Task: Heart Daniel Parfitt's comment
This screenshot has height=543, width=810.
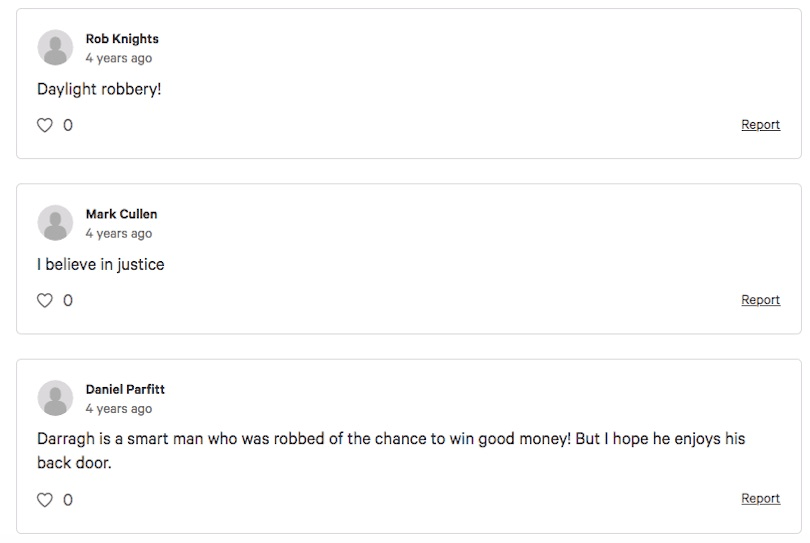Action: coord(44,499)
